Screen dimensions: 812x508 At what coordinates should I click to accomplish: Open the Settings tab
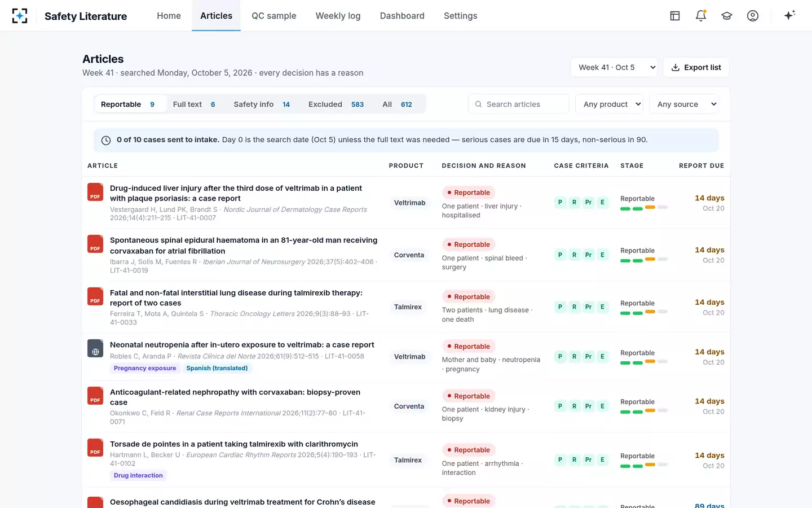[460, 16]
